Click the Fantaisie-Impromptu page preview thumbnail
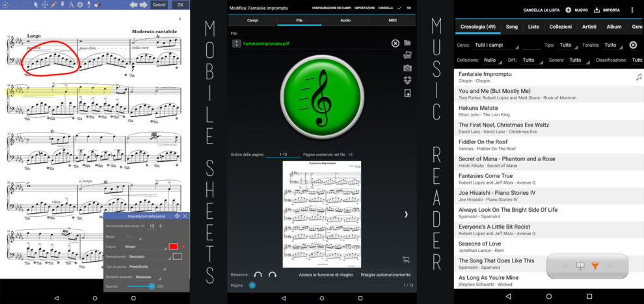Screen dimensions: 644x304 point(321,214)
